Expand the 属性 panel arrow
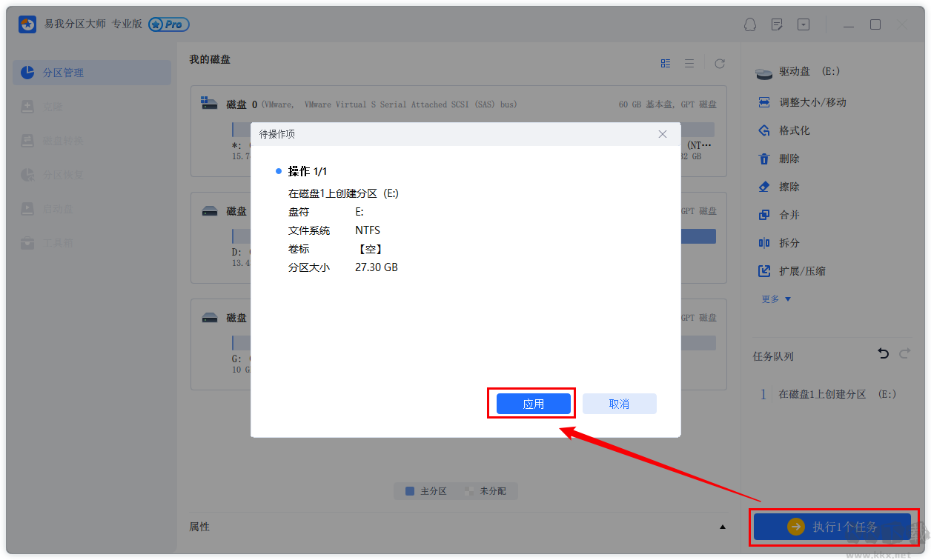 click(x=723, y=527)
